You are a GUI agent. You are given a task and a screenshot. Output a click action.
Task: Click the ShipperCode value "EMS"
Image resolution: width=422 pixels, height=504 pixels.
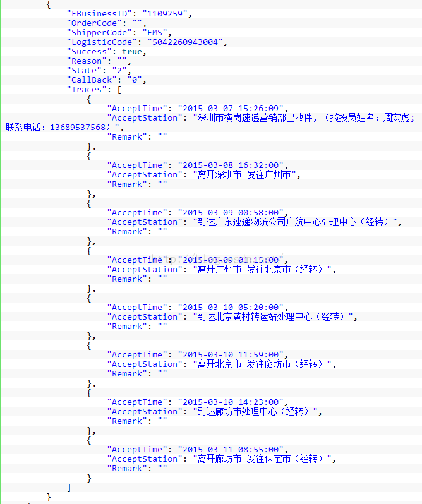pyautogui.click(x=155, y=33)
